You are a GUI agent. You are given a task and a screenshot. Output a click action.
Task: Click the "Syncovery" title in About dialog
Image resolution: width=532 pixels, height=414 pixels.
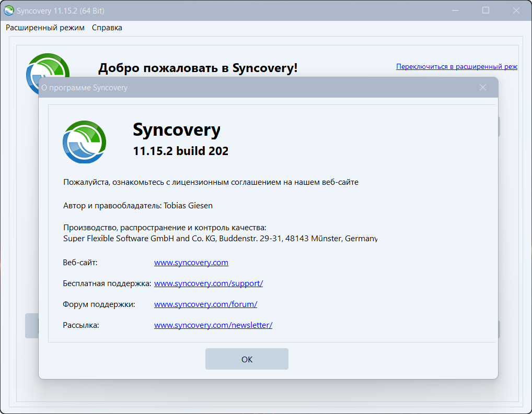[x=177, y=130]
